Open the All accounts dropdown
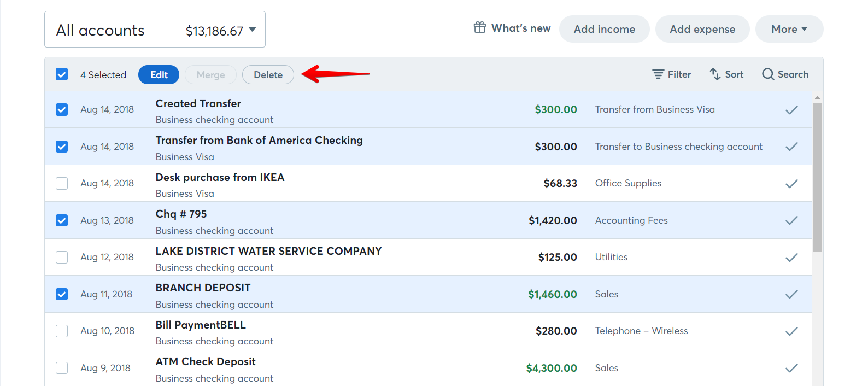 click(155, 30)
